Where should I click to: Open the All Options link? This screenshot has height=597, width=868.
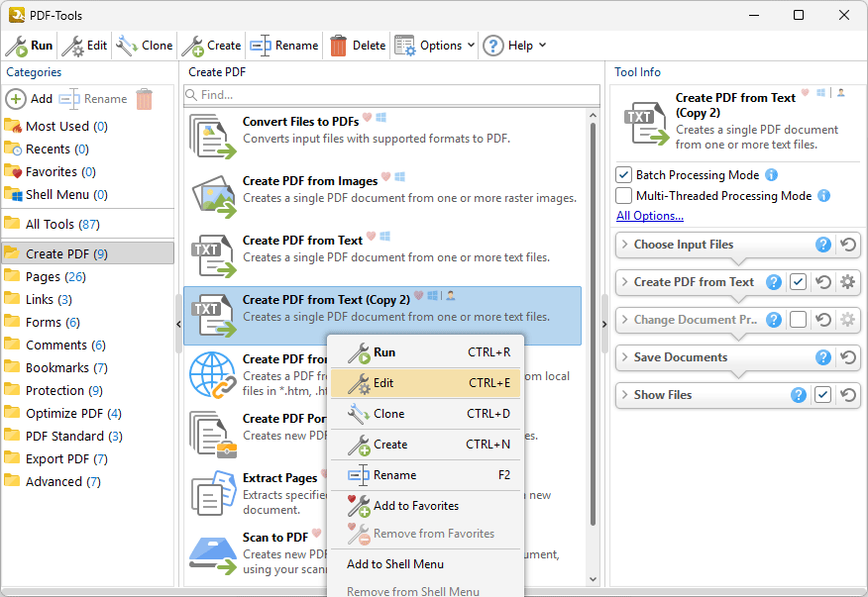coord(650,216)
